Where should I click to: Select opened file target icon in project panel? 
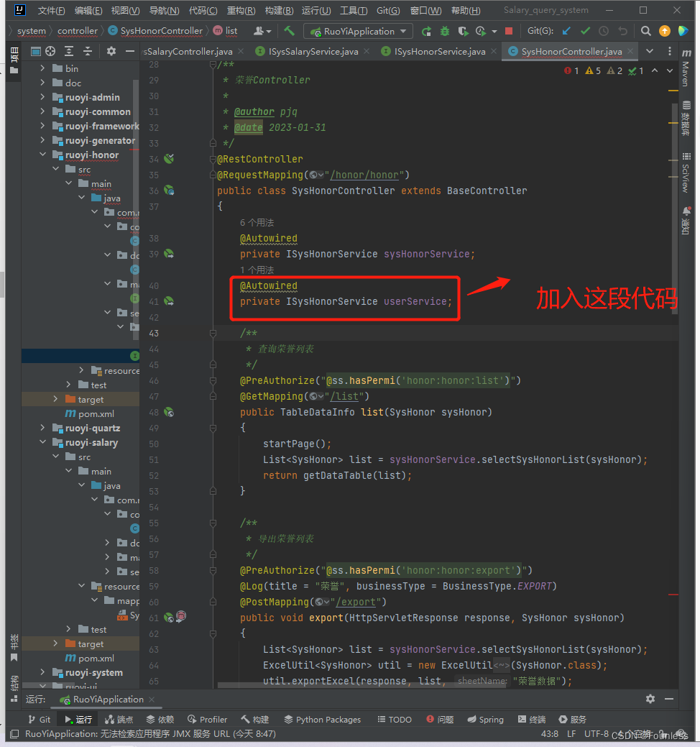tap(50, 51)
